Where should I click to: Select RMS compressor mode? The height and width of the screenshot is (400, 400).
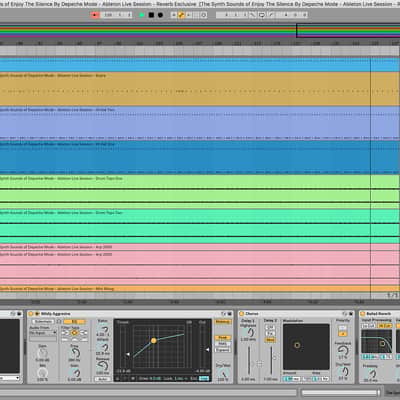point(222,344)
